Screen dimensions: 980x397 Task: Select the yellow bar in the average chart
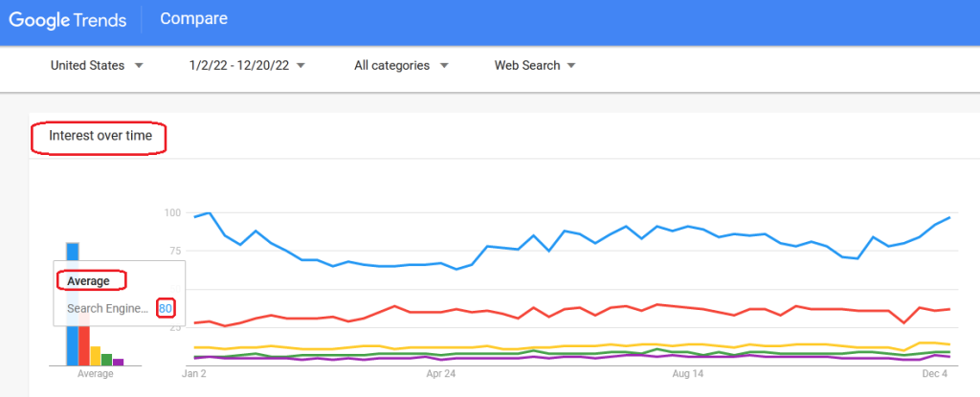coord(96,355)
